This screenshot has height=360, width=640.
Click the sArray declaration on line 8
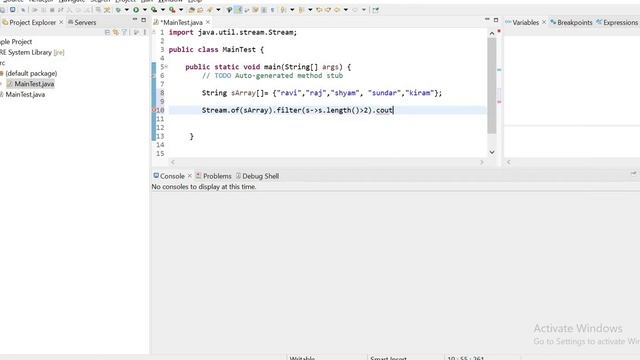[x=322, y=93]
